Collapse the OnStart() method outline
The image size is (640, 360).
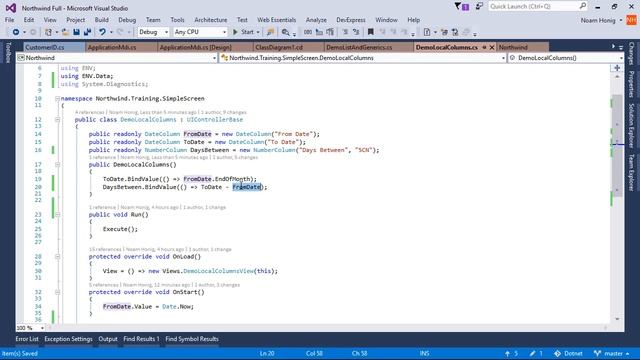tap(58, 292)
